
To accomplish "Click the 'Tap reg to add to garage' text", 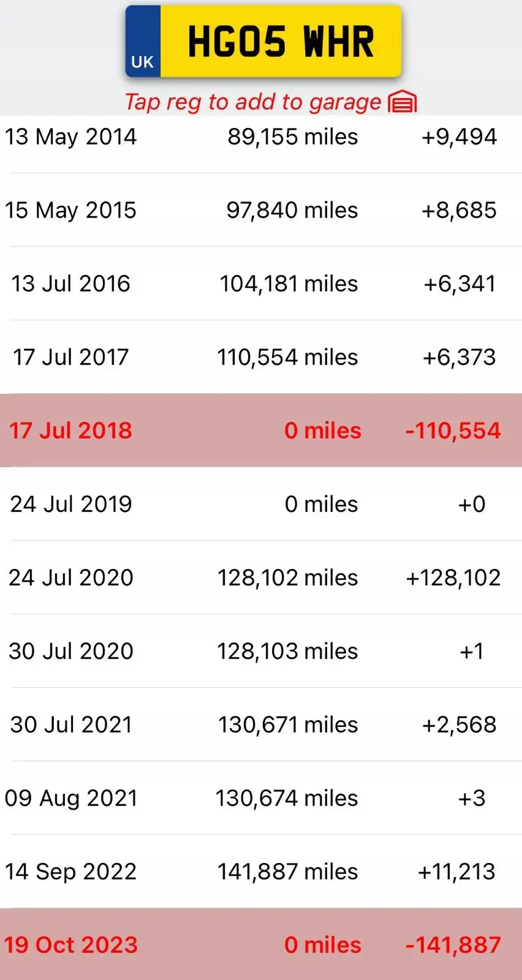I will (252, 102).
